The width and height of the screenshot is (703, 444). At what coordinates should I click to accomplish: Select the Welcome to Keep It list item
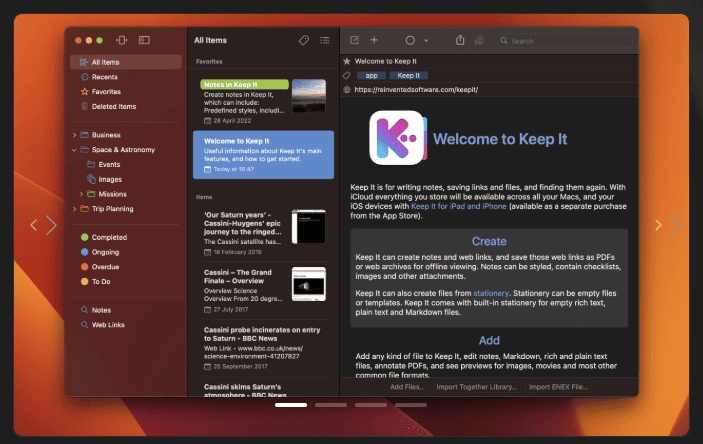263,155
